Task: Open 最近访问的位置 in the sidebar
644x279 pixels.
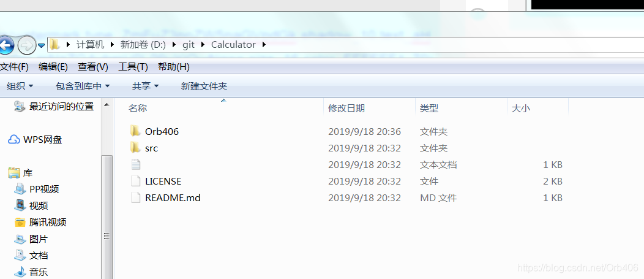Action: click(62, 107)
